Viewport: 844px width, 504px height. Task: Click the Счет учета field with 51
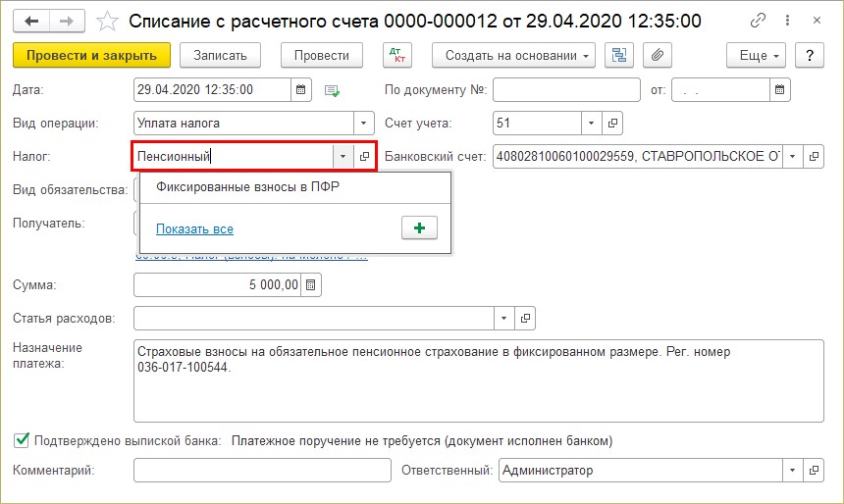(537, 124)
